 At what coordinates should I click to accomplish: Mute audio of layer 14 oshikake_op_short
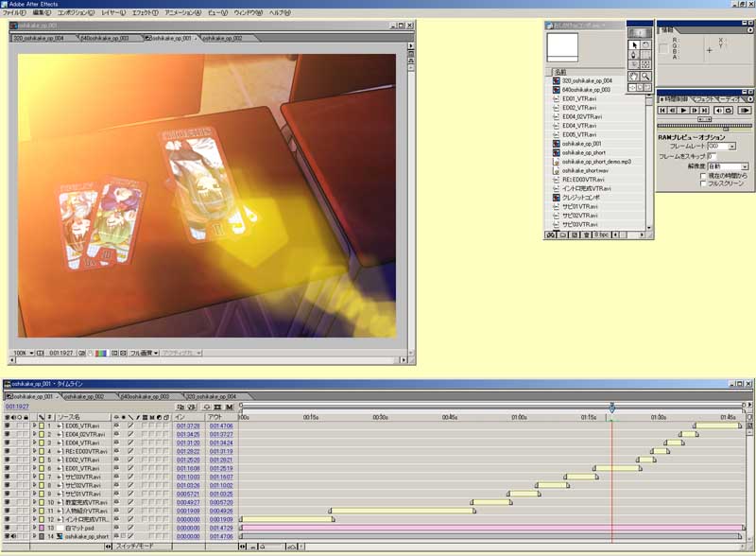point(13,536)
